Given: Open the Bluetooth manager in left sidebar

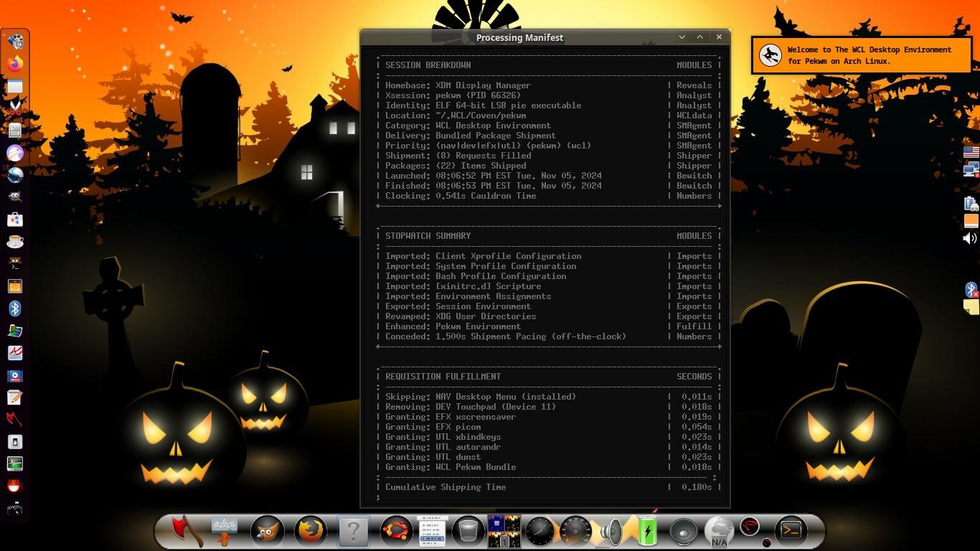Looking at the screenshot, I should pos(15,309).
